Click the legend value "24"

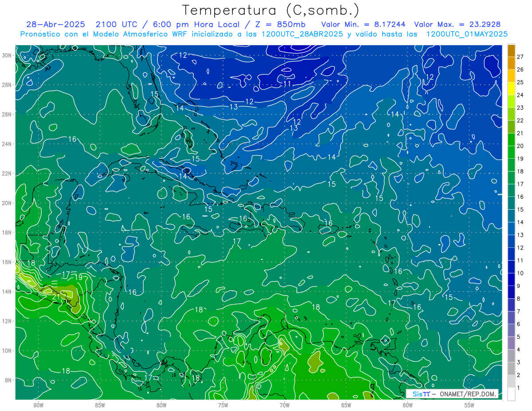pos(520,95)
